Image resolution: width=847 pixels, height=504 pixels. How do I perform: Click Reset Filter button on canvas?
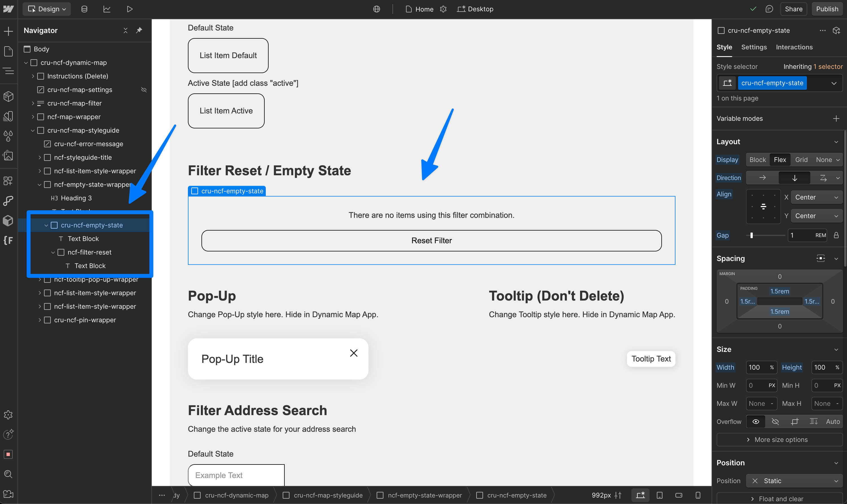431,241
